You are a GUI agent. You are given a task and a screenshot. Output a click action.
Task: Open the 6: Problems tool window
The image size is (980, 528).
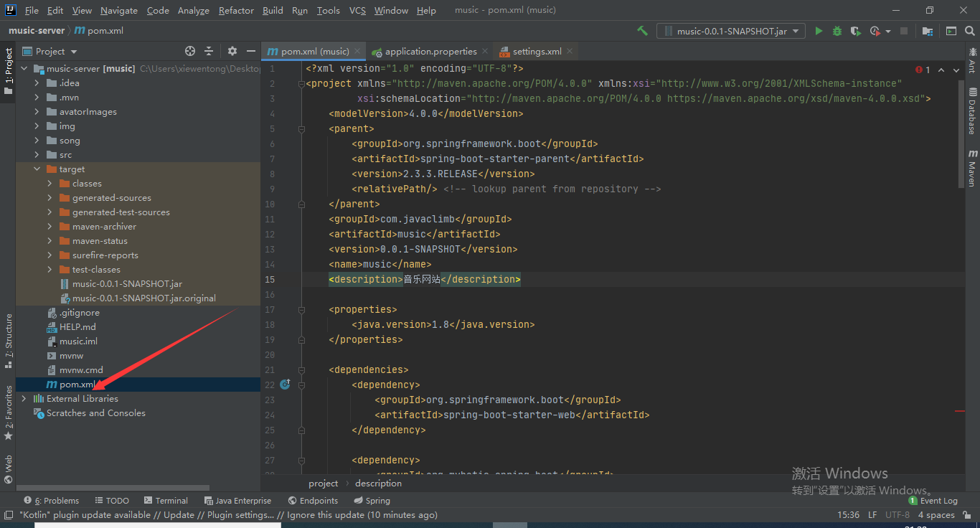point(52,501)
